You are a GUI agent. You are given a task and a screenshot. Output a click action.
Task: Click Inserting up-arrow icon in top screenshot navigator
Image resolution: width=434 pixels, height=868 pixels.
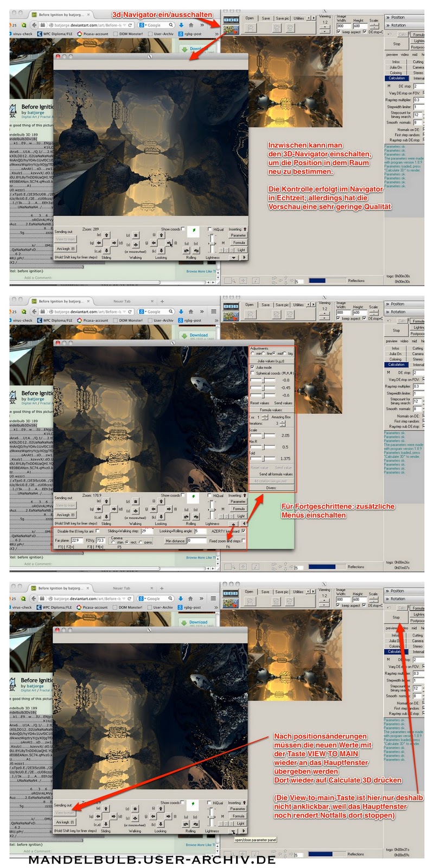[245, 229]
